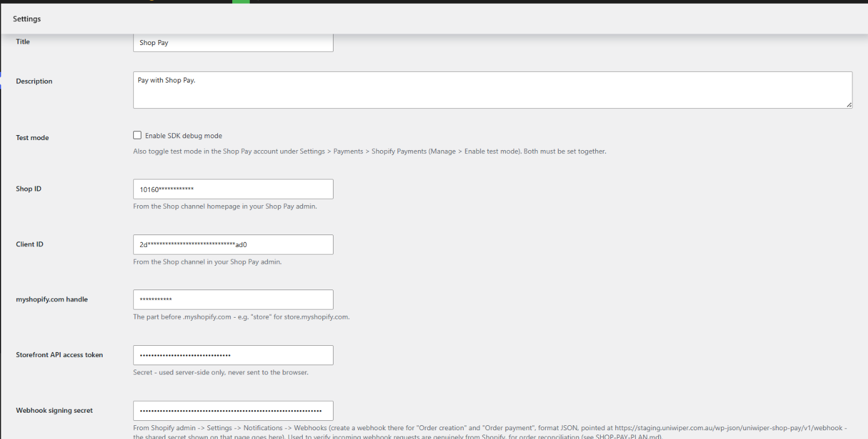This screenshot has width=868, height=439.
Task: Click the help text under the Client ID field
Action: tap(207, 262)
